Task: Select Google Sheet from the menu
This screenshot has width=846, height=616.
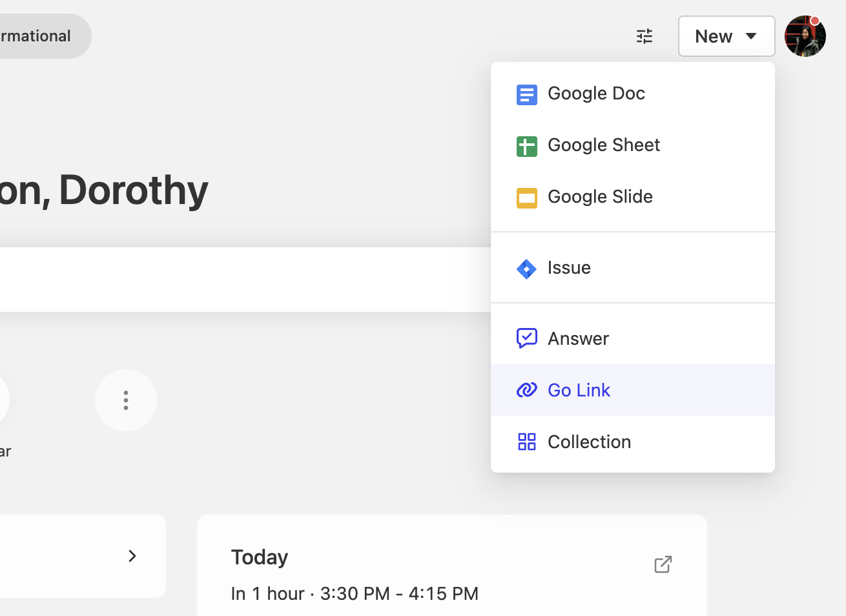Action: (x=603, y=145)
